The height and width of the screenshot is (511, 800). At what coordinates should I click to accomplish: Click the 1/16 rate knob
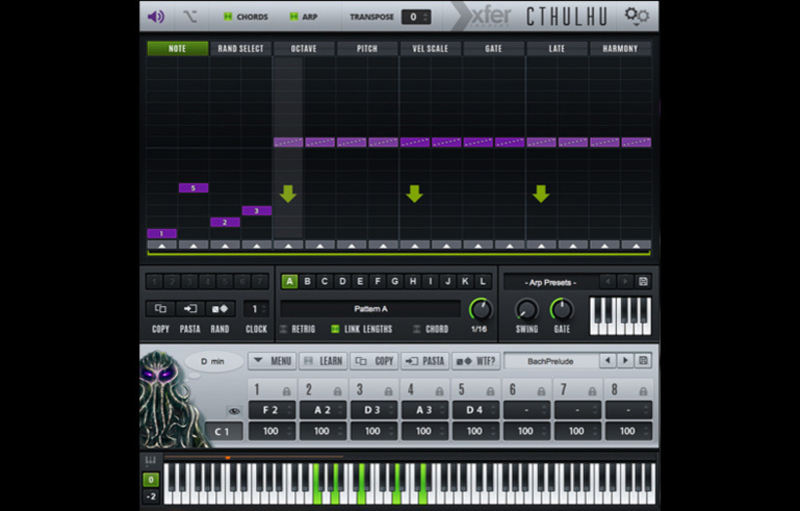point(480,310)
